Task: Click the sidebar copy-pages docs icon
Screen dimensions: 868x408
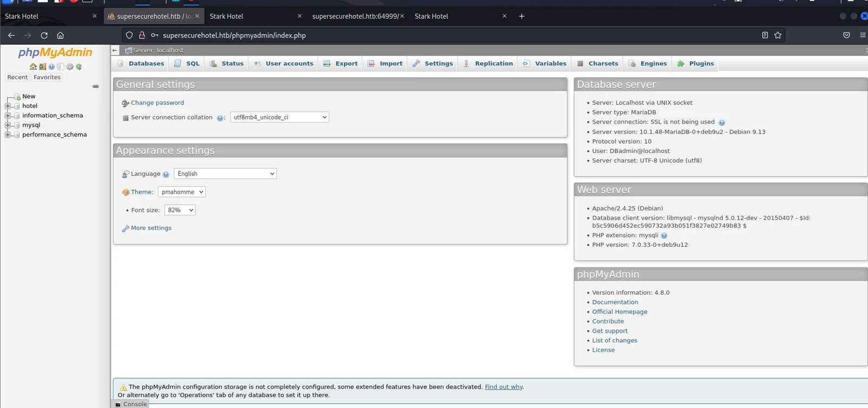Action: (x=60, y=67)
